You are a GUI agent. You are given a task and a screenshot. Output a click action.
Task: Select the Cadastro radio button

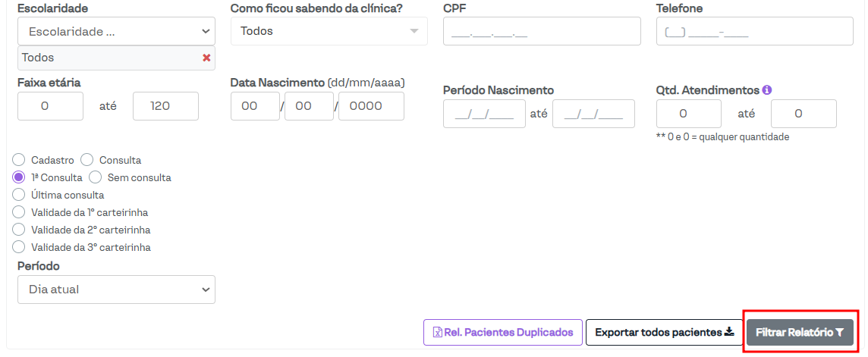pyautogui.click(x=19, y=160)
